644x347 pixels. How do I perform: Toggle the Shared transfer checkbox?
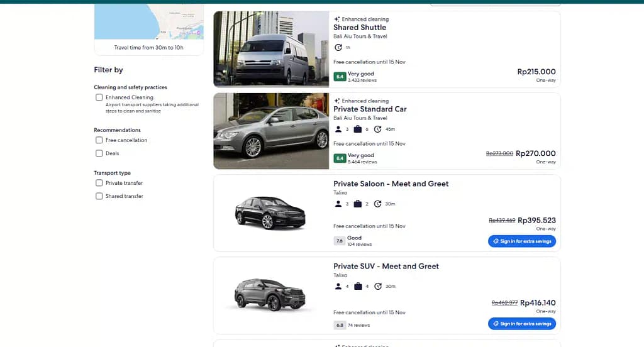tap(99, 196)
